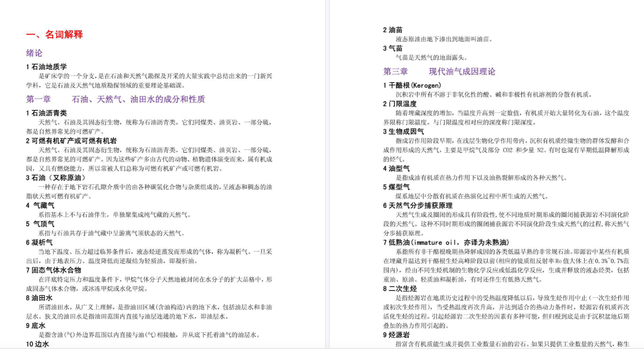
Task: Select the term heading 1 石油地质学
Action: pyautogui.click(x=46, y=67)
